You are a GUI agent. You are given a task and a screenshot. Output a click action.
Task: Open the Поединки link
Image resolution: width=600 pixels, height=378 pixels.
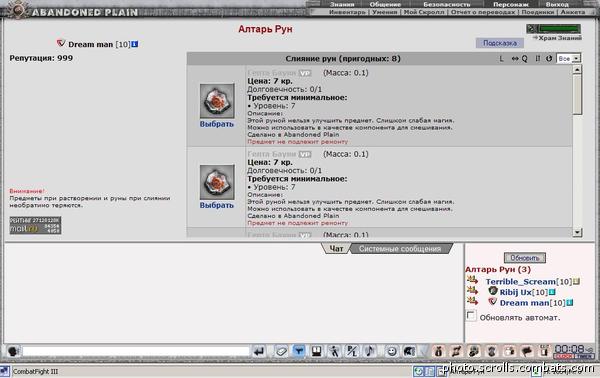(x=537, y=12)
